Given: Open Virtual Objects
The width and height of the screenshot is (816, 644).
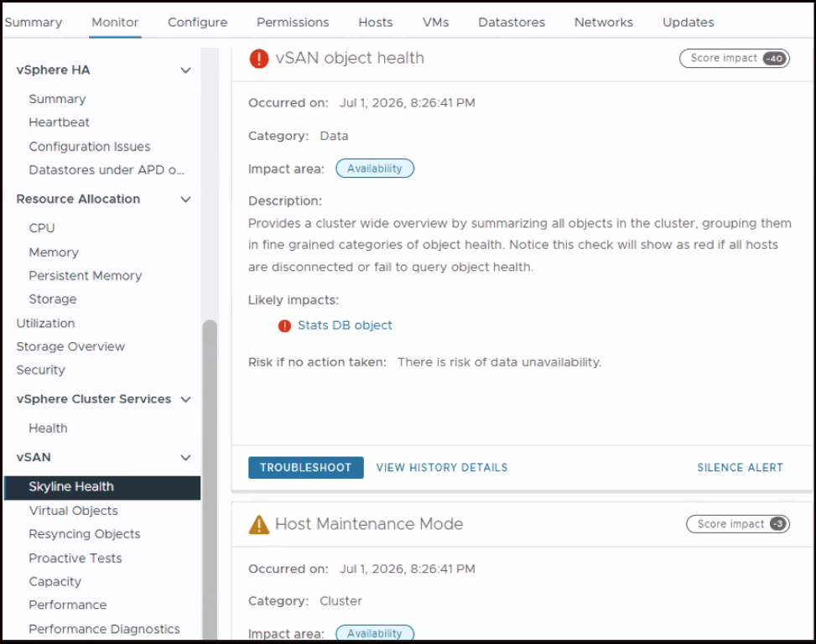Looking at the screenshot, I should point(73,511).
